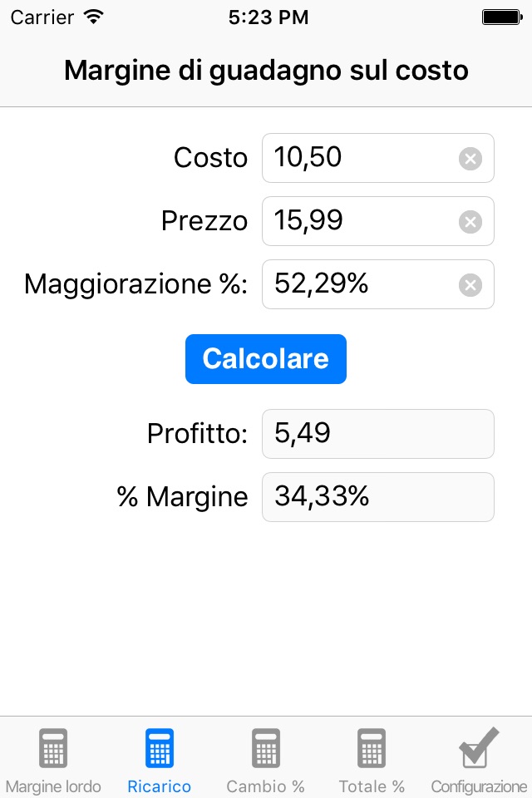Tap the title Margine di guadagno sul costo
Viewport: 532px width, 798px height.
(266, 71)
